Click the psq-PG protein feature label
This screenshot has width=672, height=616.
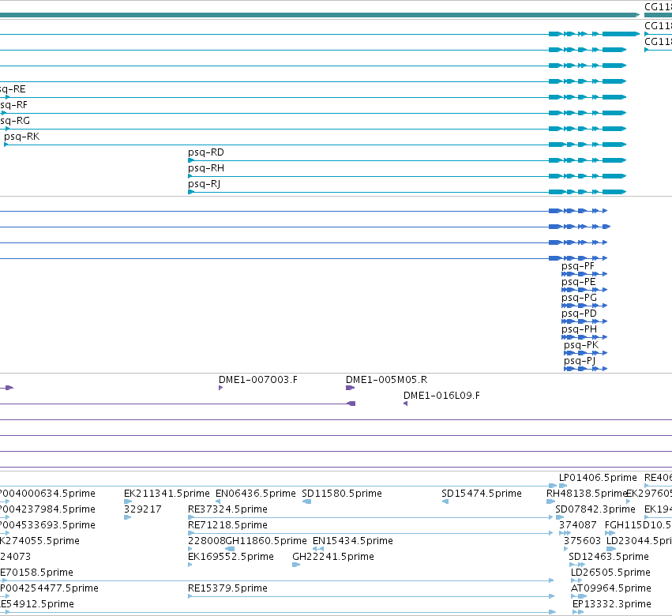coord(579,298)
